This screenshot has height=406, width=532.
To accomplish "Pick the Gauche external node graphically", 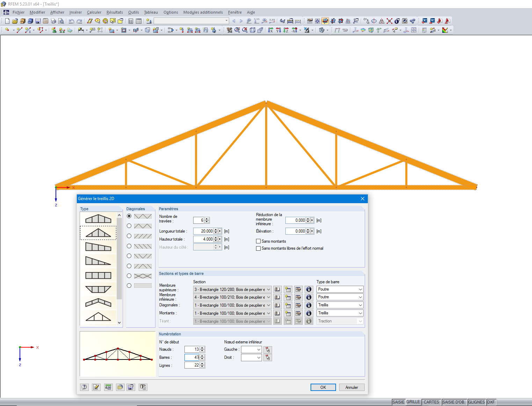I will tap(268, 349).
